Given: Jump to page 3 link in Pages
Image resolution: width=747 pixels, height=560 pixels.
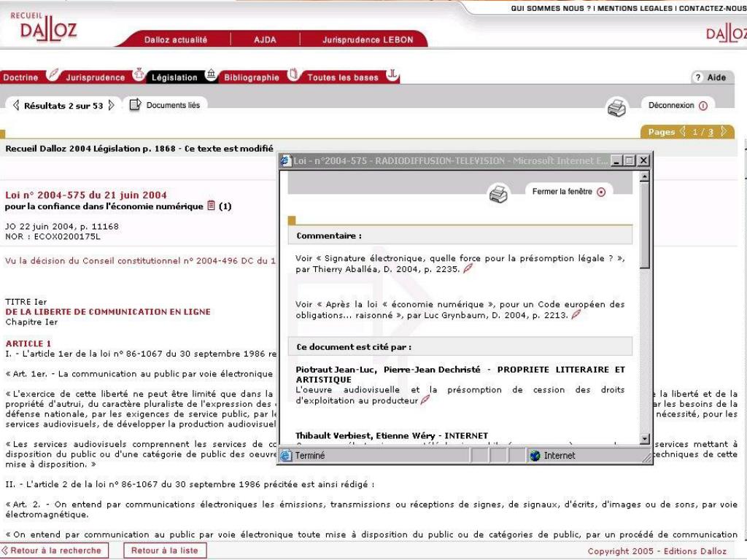Looking at the screenshot, I should (711, 133).
